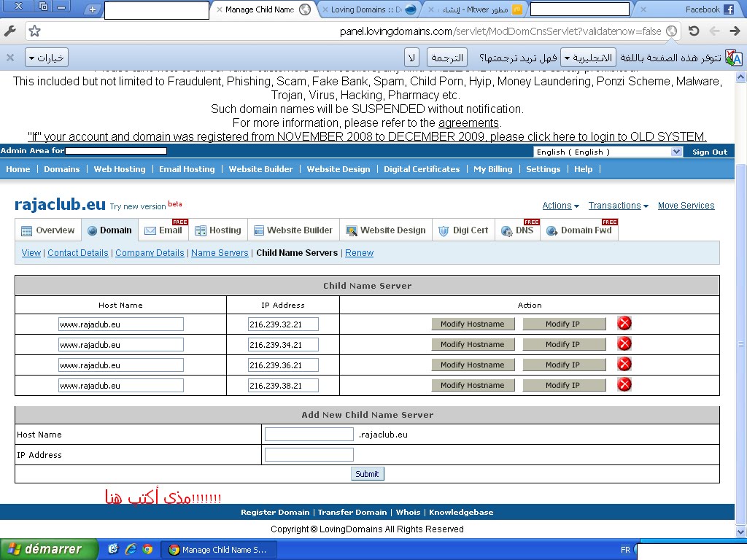The width and height of the screenshot is (747, 560).
Task: Close the Loving Domains tab
Action: 325,9
